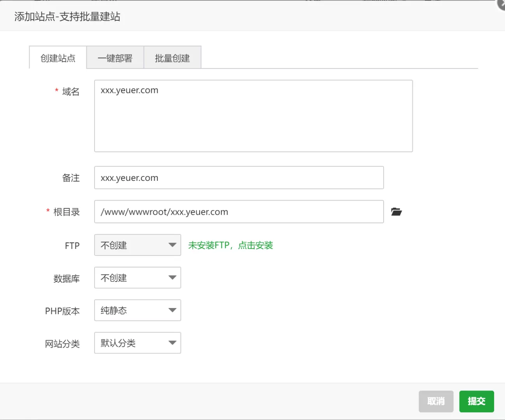Viewport: 505px width, 420px height.
Task: Select the 创建站点 tab
Action: point(57,58)
